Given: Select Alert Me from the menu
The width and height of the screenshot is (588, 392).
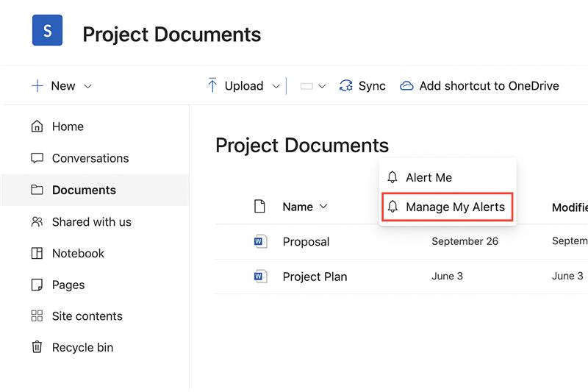Looking at the screenshot, I should [x=429, y=177].
